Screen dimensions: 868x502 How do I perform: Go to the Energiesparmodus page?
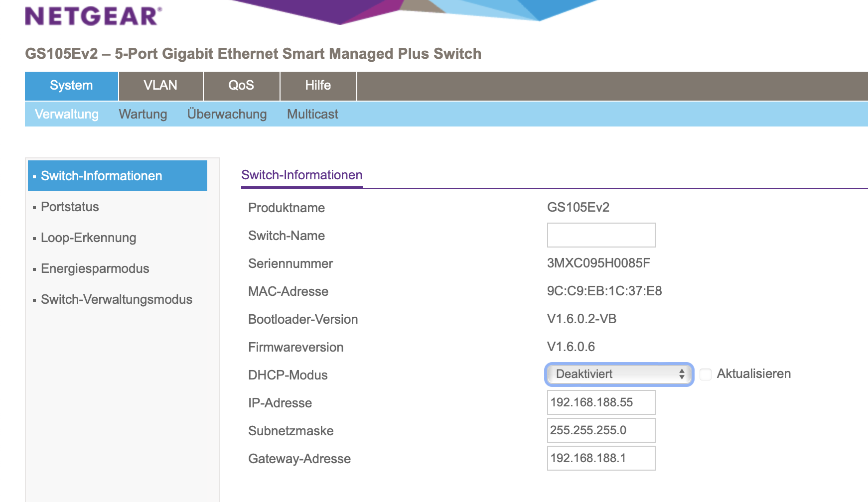tap(95, 268)
